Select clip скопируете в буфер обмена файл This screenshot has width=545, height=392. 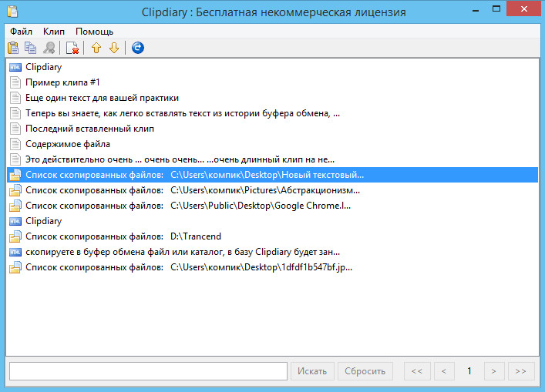(x=273, y=252)
